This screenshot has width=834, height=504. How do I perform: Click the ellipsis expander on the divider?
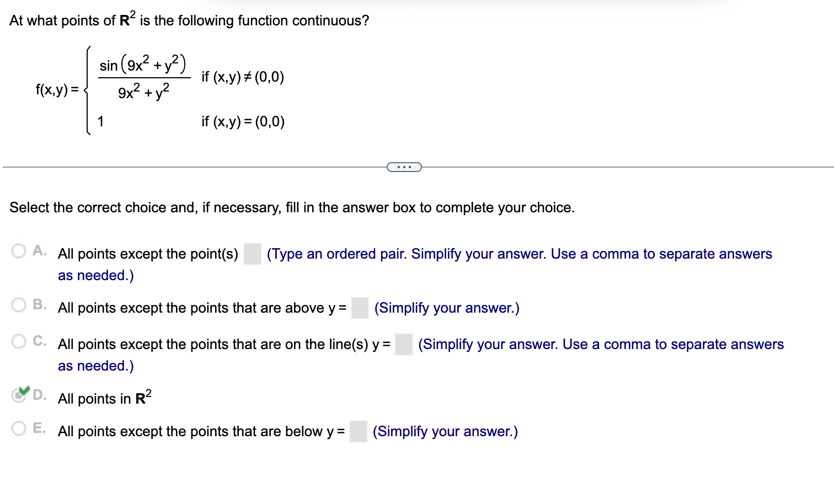tap(403, 167)
